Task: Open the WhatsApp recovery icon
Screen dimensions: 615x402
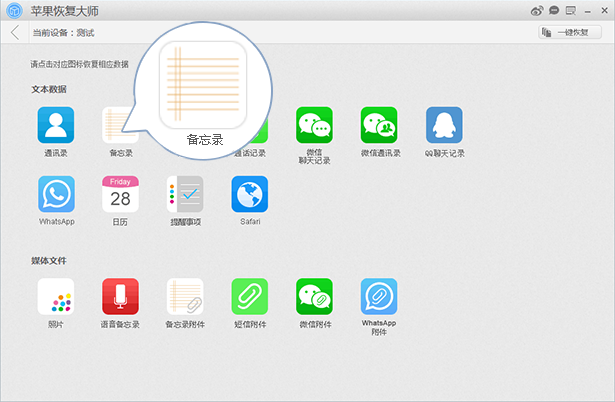Action: tap(56, 194)
